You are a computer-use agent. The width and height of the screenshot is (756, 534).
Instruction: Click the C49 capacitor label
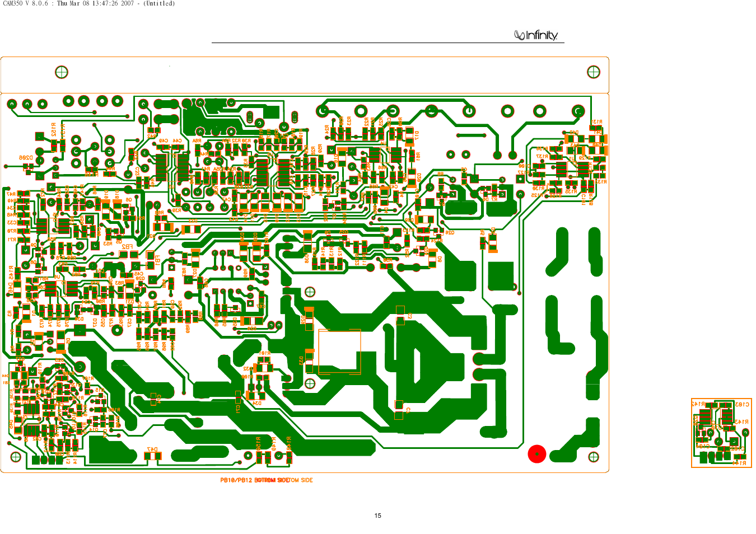[x=163, y=141]
